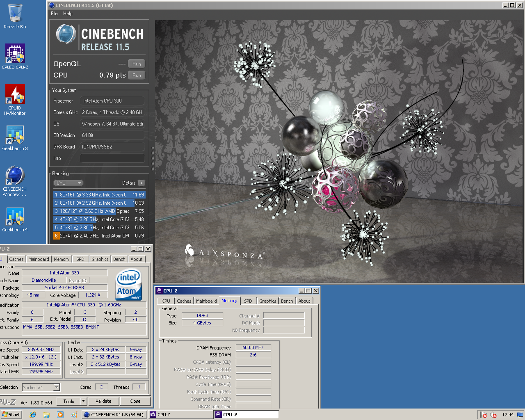Open Bench tab in Memory CPU-Z window

pos(287,301)
